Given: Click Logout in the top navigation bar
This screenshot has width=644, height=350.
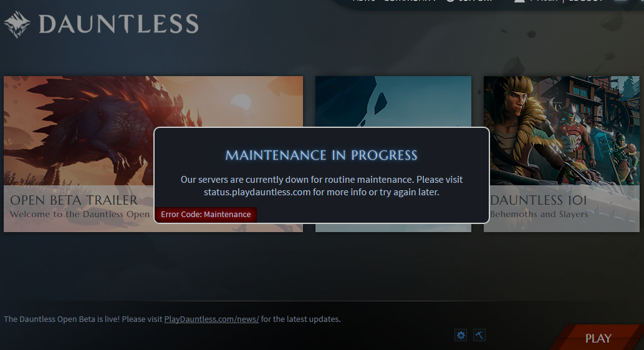Looking at the screenshot, I should 585,1.
